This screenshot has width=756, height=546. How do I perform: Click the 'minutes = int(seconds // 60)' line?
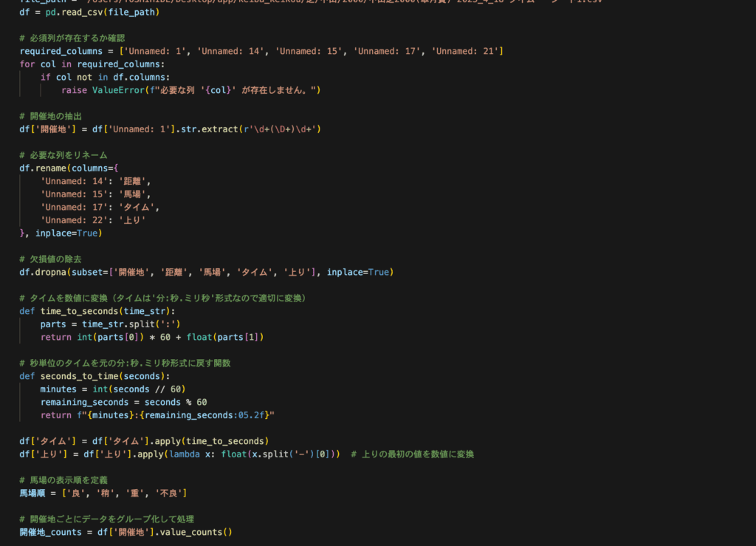(x=112, y=389)
